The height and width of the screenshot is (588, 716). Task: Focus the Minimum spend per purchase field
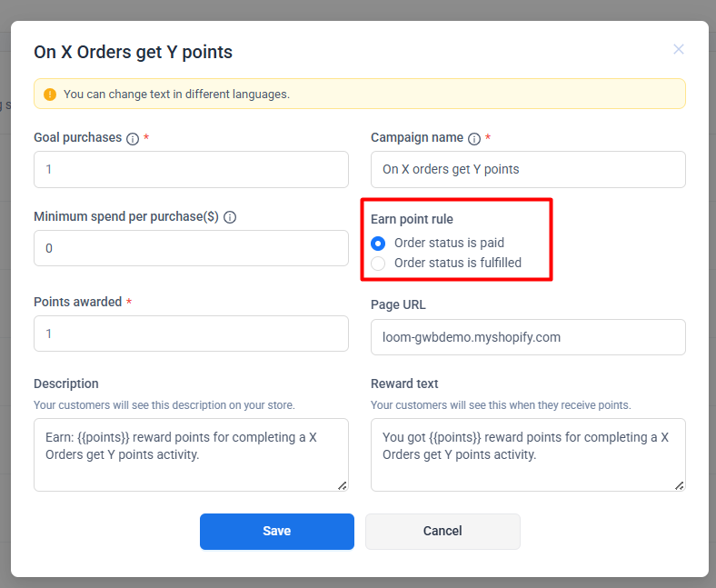pyautogui.click(x=191, y=248)
